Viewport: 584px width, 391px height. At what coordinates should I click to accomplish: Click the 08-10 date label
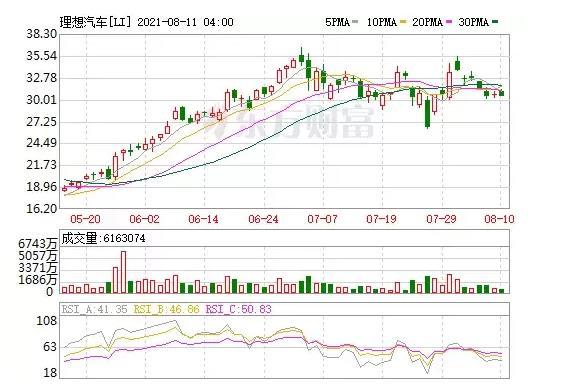[x=499, y=219]
